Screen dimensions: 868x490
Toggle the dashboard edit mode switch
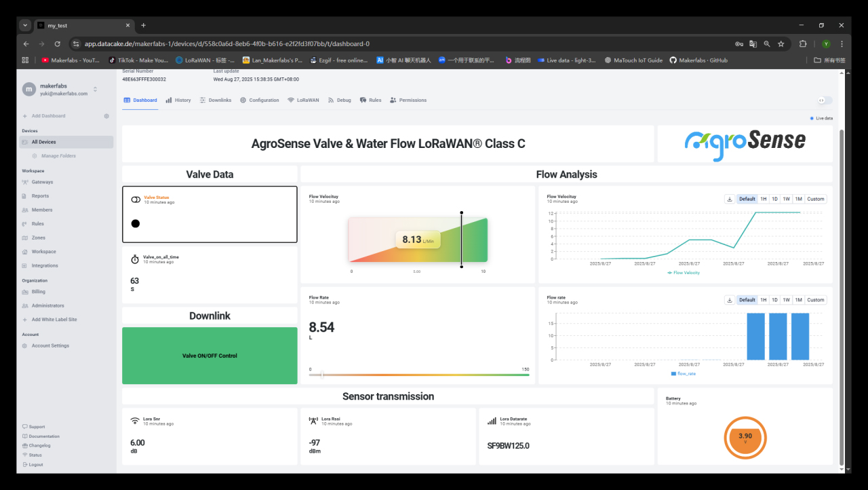(825, 100)
